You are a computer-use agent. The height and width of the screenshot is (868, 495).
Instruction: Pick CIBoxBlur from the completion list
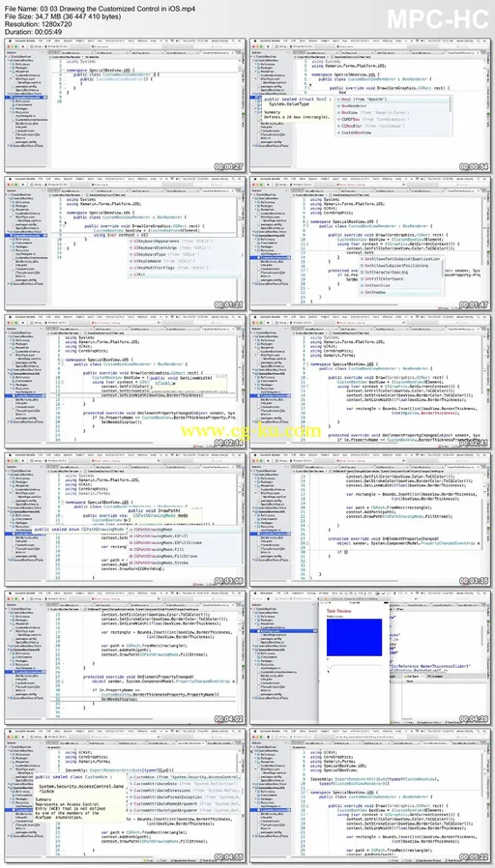point(392,127)
